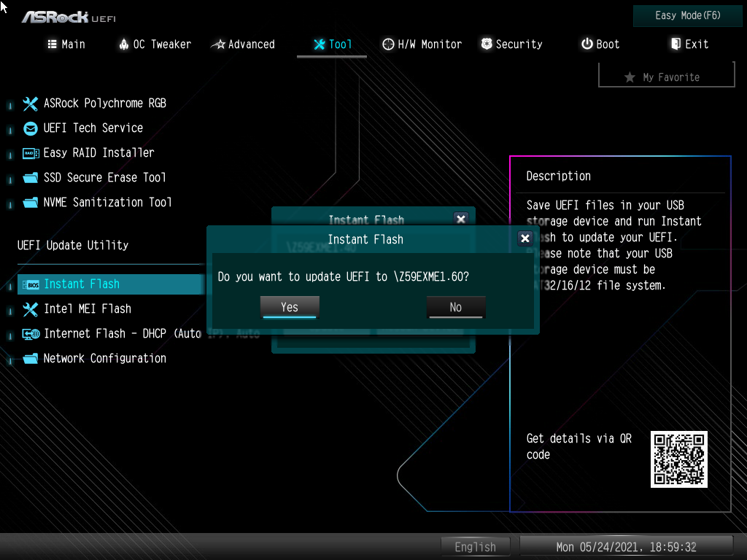This screenshot has width=747, height=560.
Task: Close the front Instant Flash dialog
Action: (x=525, y=238)
